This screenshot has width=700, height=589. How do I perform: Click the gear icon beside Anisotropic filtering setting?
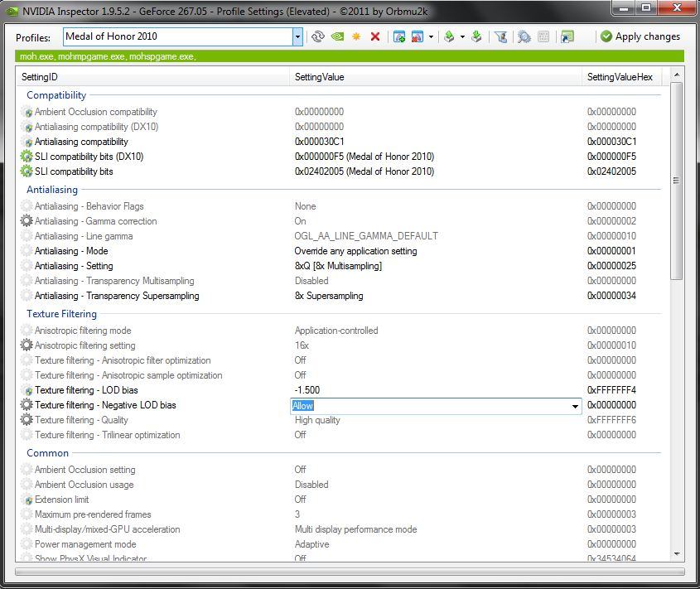(x=27, y=345)
